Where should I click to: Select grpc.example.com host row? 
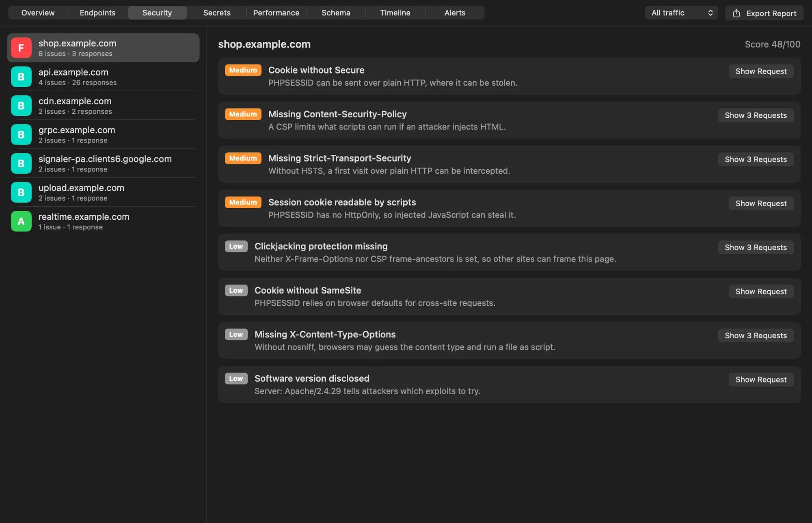coord(103,134)
